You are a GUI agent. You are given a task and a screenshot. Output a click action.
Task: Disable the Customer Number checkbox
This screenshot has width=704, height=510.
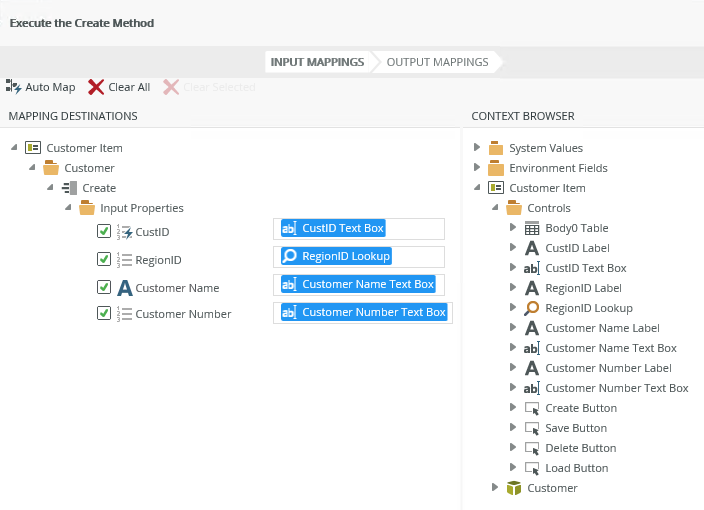104,313
